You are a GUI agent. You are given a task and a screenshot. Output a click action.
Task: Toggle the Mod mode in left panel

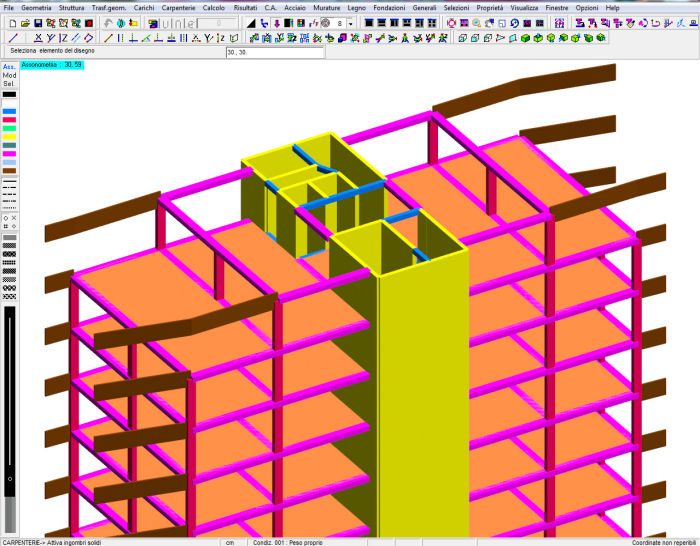click(x=9, y=75)
